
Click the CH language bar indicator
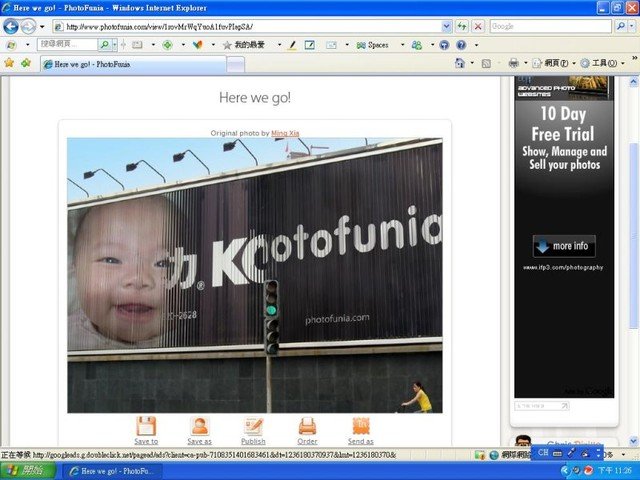click(543, 453)
